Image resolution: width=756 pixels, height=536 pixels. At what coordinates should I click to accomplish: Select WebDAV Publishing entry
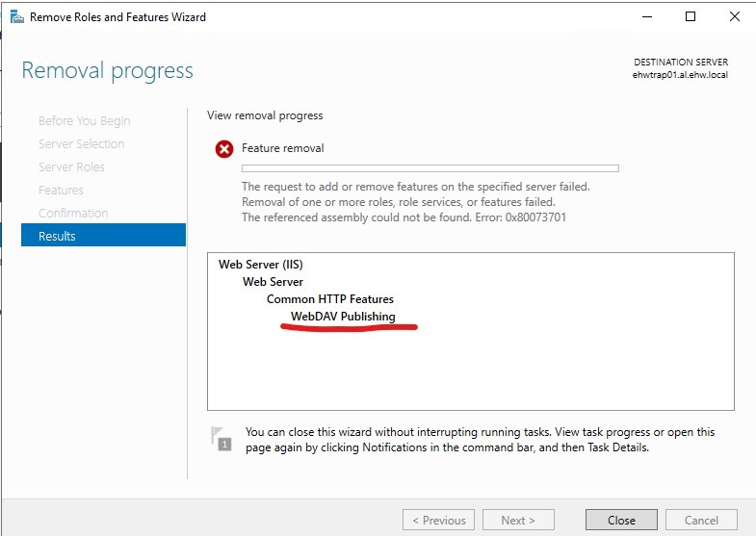(343, 317)
